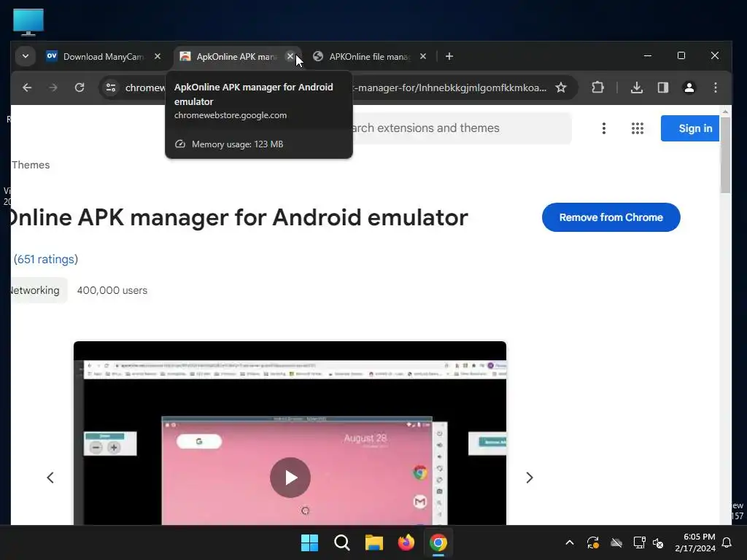The width and height of the screenshot is (747, 560).
Task: Open the Chrome three-dot menu
Action: point(716,87)
